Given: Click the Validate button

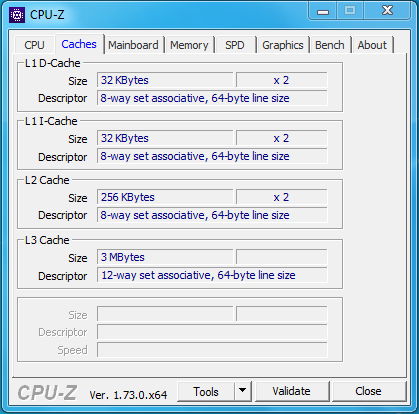Looking at the screenshot, I should point(292,391).
